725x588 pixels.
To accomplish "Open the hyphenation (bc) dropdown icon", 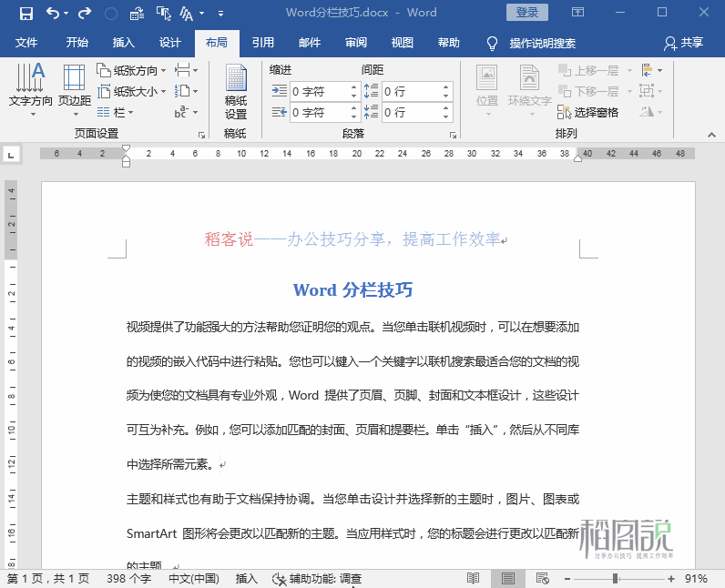I will coord(187,112).
